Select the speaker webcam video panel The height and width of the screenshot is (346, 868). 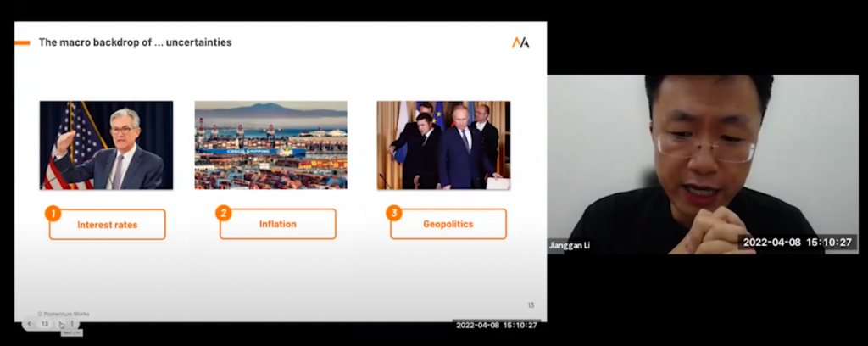(x=703, y=165)
